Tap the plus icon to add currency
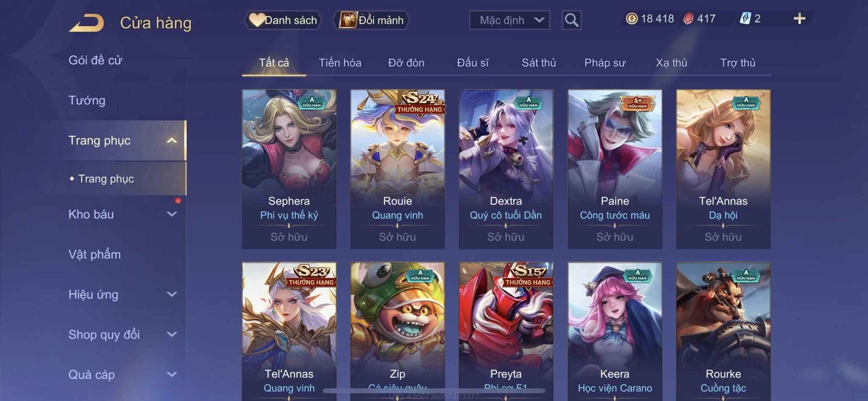The image size is (868, 401). coord(799,19)
